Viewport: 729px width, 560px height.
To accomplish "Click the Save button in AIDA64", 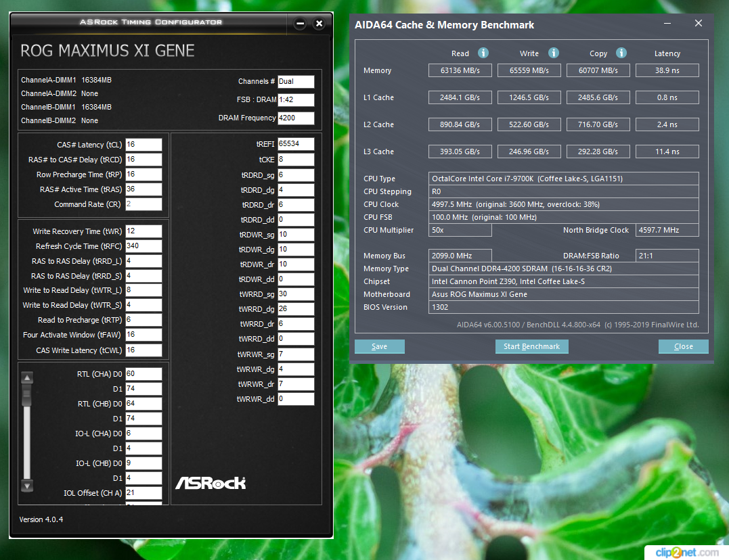I will pyautogui.click(x=379, y=347).
